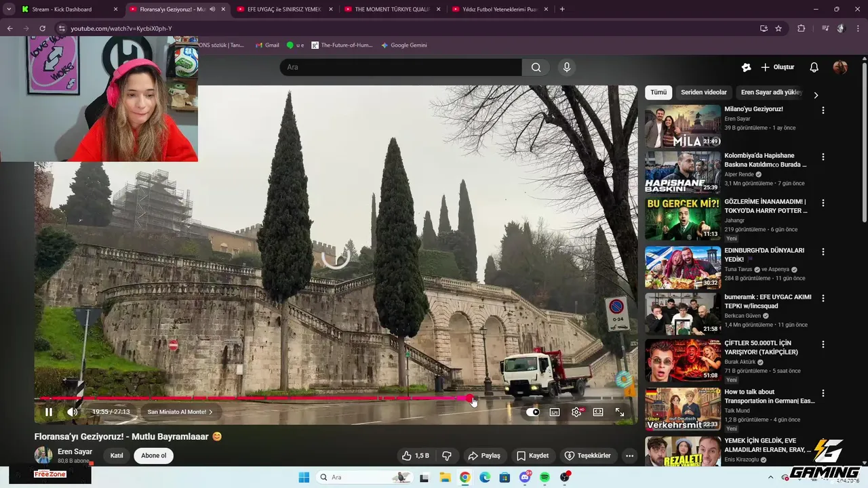
Task: Open Windows Start menu
Action: pos(304,477)
